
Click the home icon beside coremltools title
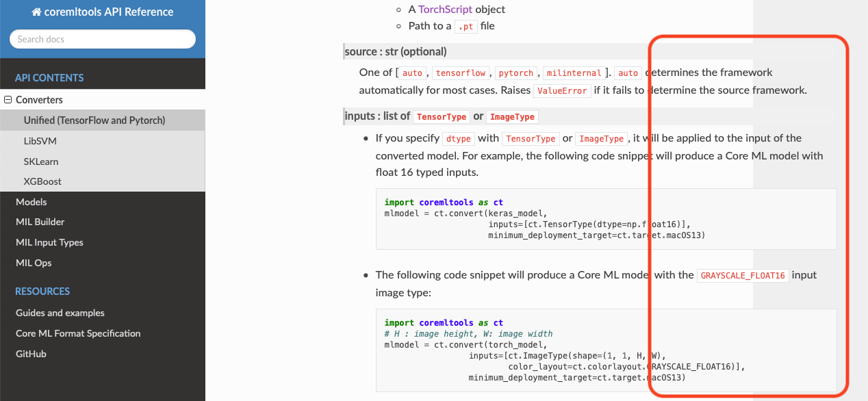pos(37,12)
